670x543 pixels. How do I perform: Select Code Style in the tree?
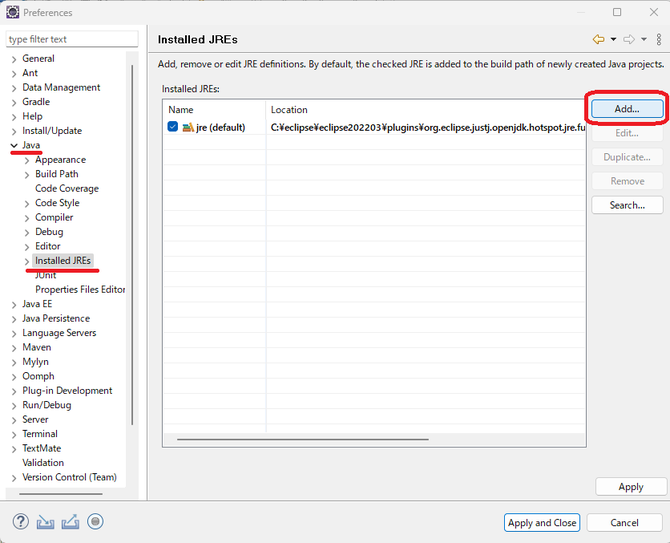(57, 203)
